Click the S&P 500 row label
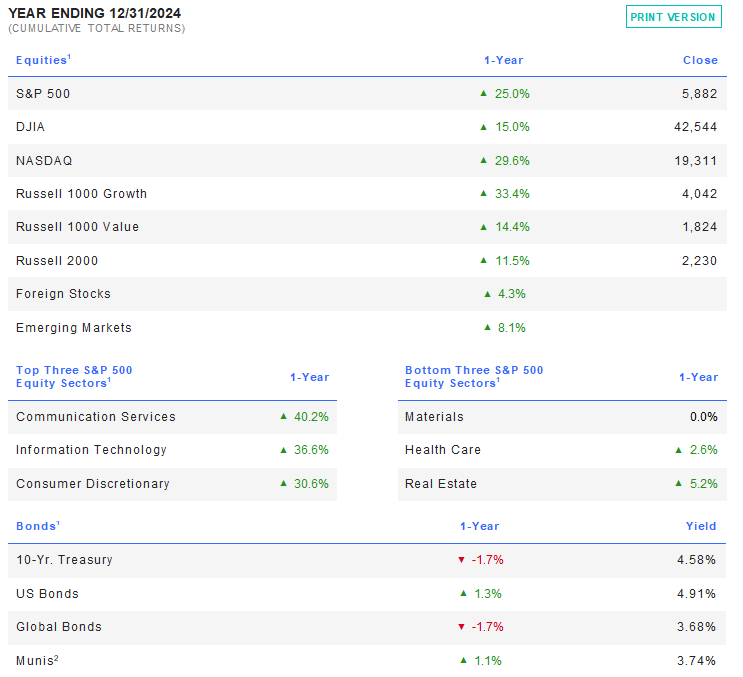Viewport: 743px width, 677px height. coord(43,94)
